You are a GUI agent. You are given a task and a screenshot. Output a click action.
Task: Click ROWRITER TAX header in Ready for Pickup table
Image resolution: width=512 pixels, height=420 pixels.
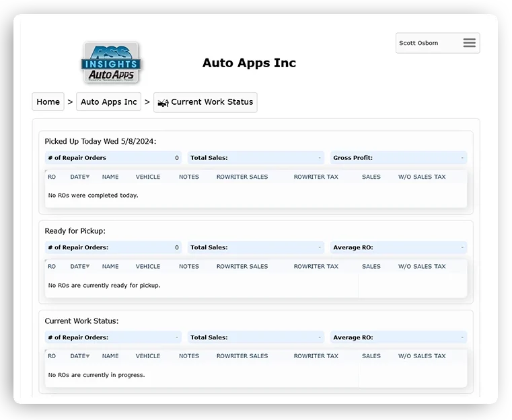pos(316,266)
